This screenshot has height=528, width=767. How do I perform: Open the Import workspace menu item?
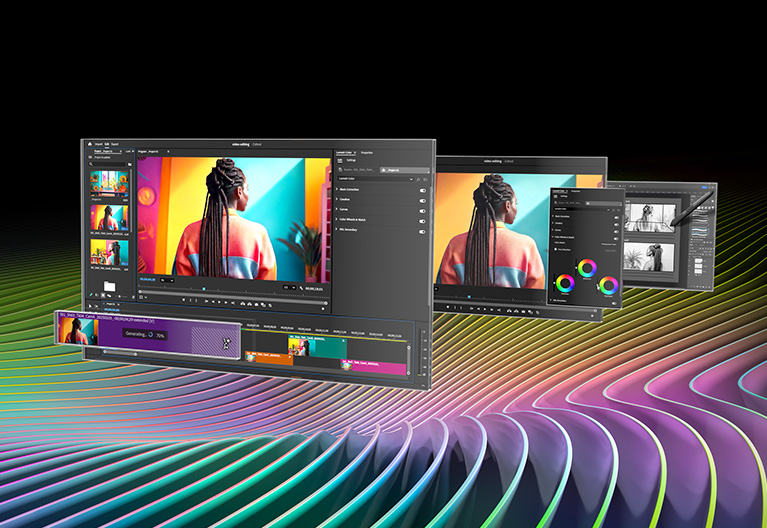coord(99,144)
